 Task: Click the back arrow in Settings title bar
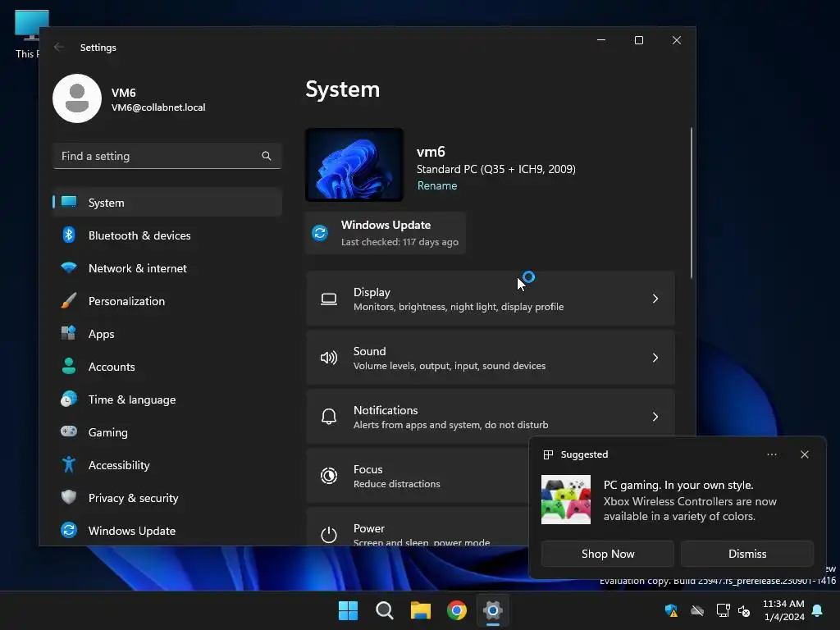(59, 47)
